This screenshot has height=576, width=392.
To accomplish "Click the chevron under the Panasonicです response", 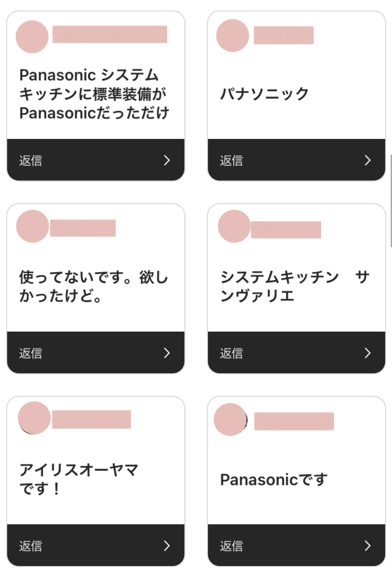I will click(x=368, y=546).
